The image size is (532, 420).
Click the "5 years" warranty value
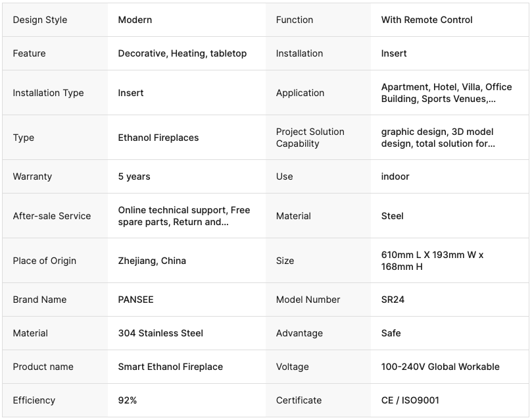[x=134, y=176]
